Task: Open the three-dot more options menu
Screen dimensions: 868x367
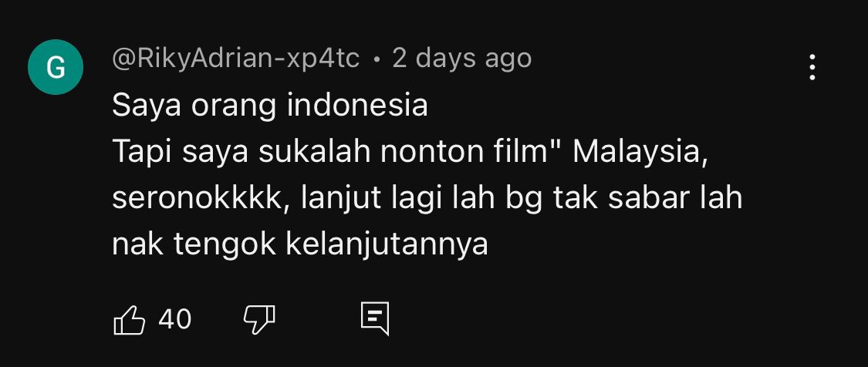Action: (812, 67)
